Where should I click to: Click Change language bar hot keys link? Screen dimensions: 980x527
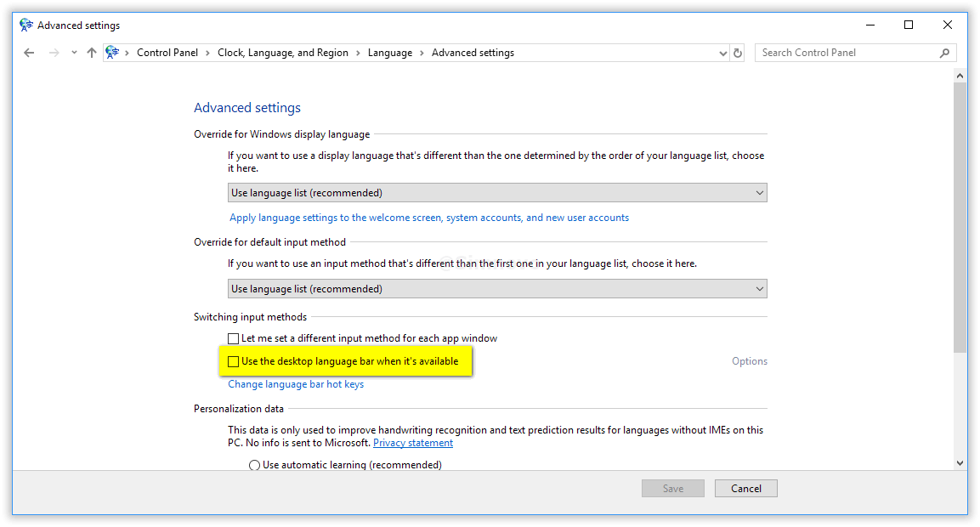pyautogui.click(x=296, y=384)
